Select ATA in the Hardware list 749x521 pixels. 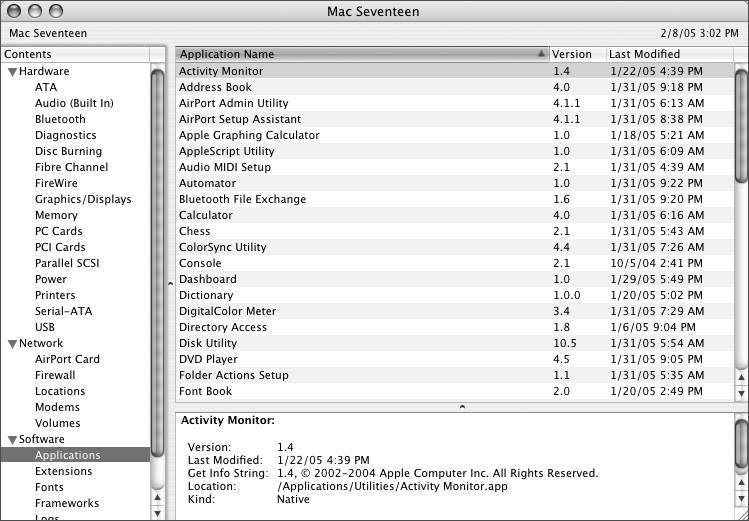46,87
